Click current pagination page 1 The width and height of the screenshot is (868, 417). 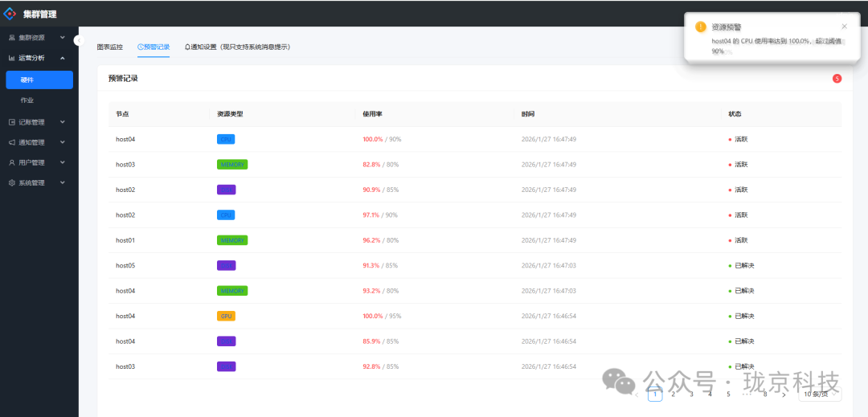click(655, 395)
